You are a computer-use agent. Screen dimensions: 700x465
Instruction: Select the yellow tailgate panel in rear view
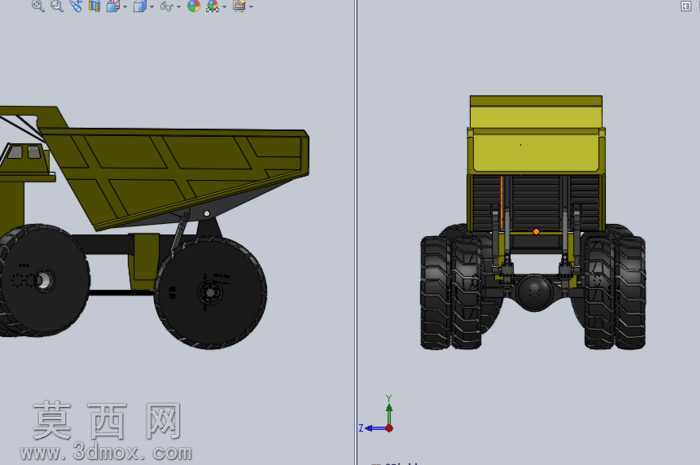click(536, 149)
